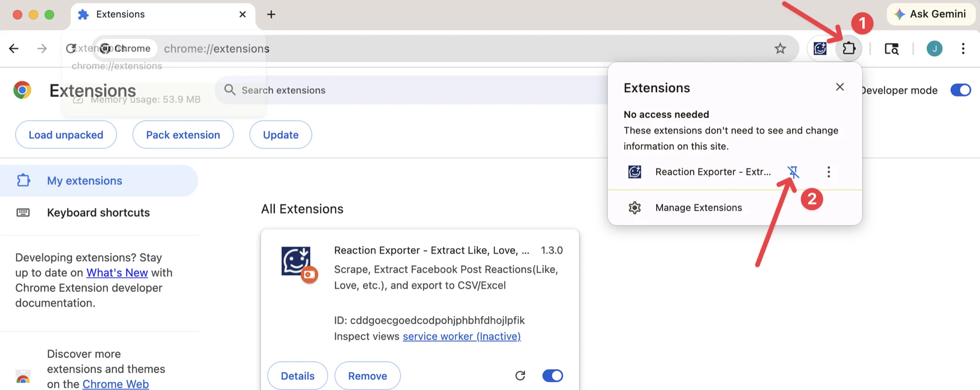Click the pinned Reaction Exporter toolbar icon
980x390 pixels.
pos(820,48)
